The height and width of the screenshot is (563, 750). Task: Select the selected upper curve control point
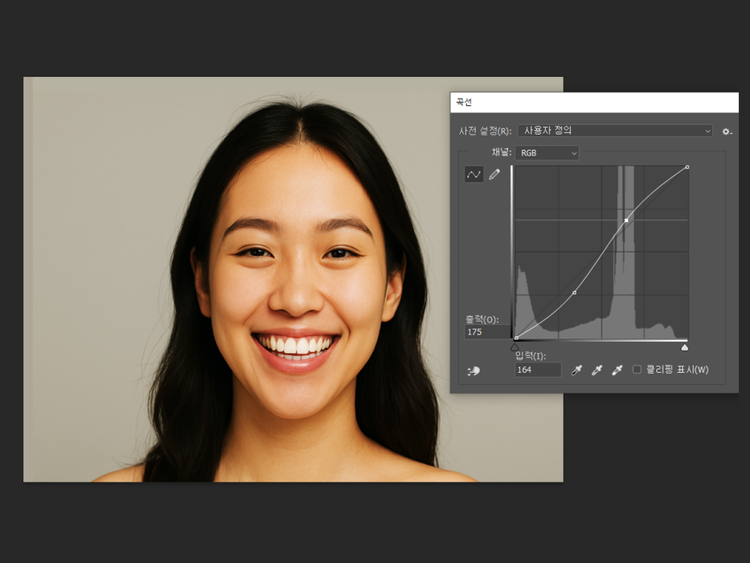pos(626,221)
